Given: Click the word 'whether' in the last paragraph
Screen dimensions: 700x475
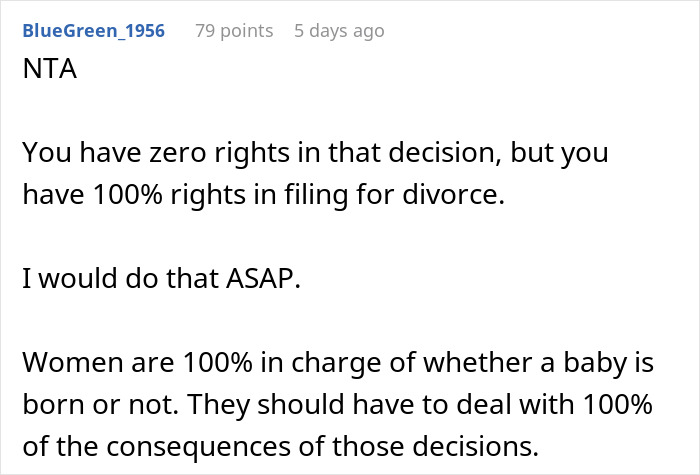Looking at the screenshot, I should [x=478, y=362].
